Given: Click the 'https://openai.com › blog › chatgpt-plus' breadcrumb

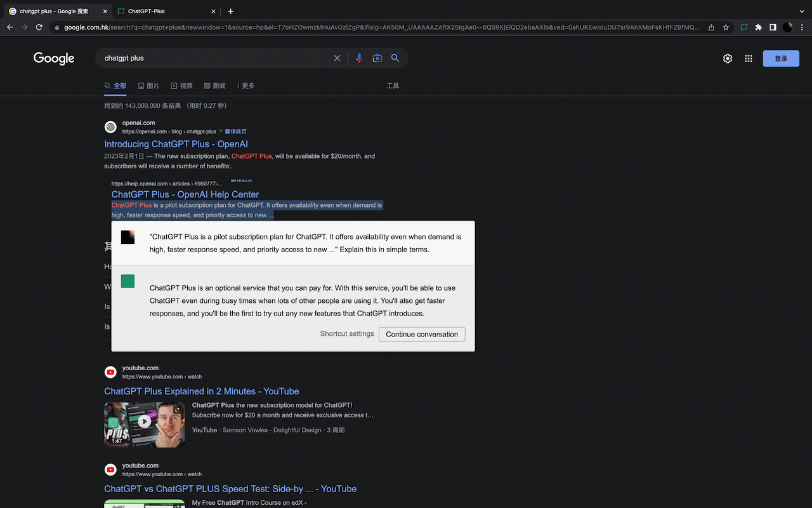Looking at the screenshot, I should coord(169,131).
